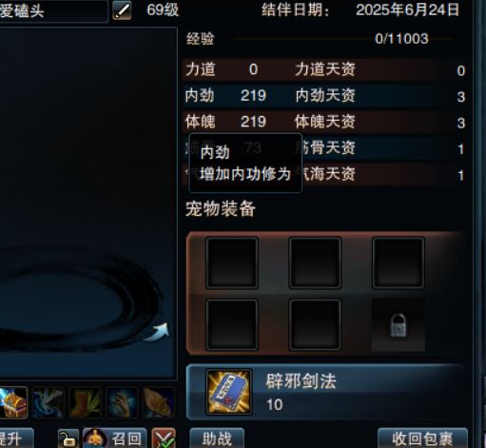The height and width of the screenshot is (448, 486).
Task: Click the bottom-middle empty pet equipment slot
Action: pos(315,324)
